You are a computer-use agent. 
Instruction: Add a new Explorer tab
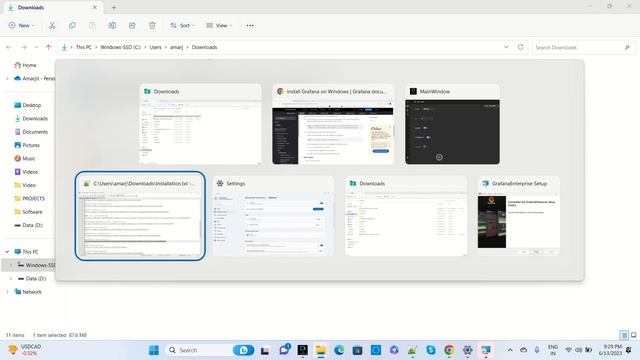tap(114, 7)
